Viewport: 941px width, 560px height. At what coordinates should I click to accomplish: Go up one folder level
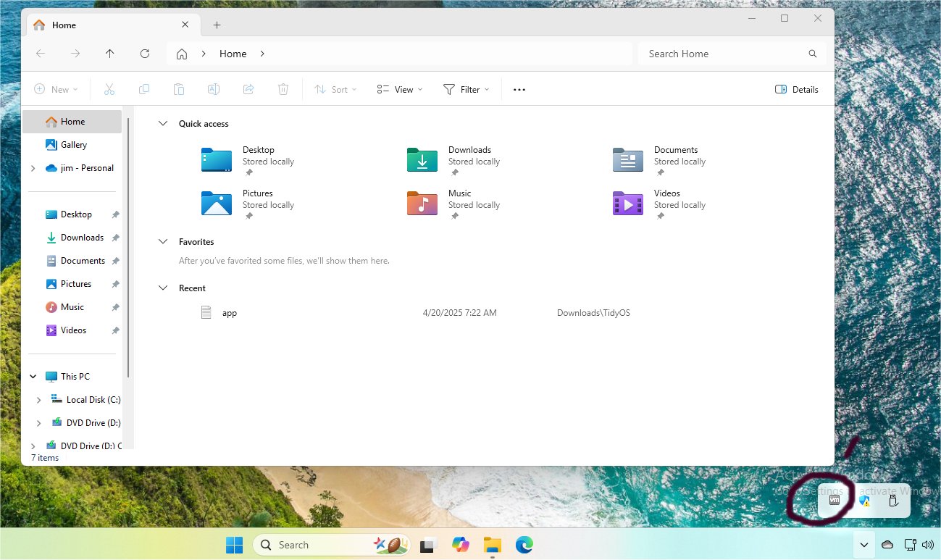110,54
